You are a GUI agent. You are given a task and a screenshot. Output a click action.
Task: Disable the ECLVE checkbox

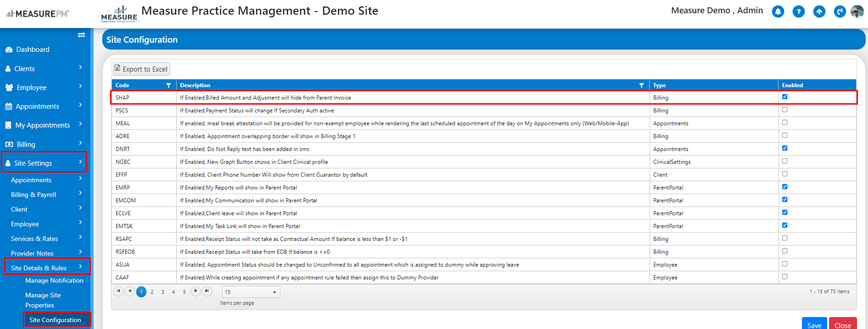click(785, 212)
